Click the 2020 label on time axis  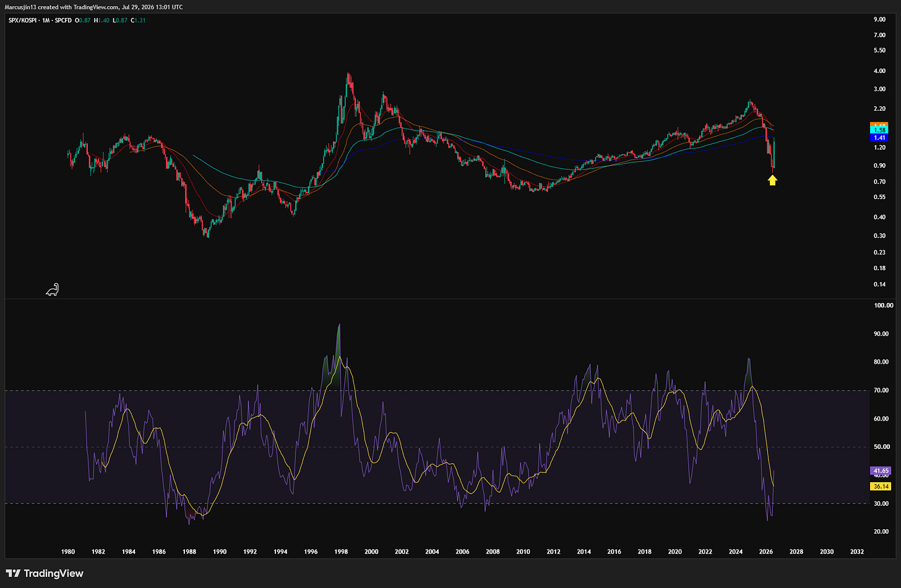coord(675,552)
